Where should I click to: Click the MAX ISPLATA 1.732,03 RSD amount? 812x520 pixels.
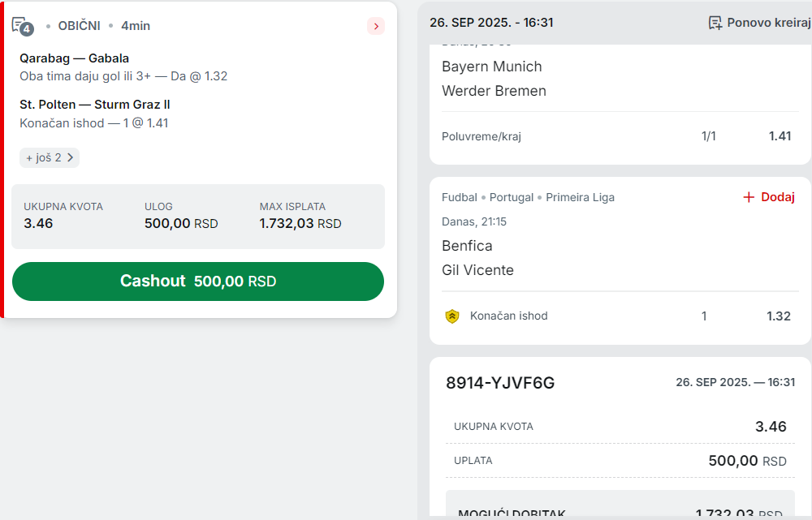click(300, 224)
